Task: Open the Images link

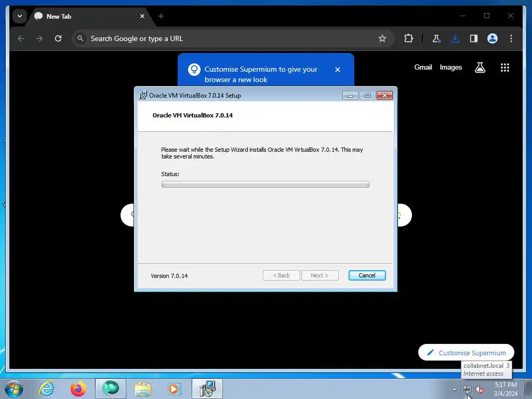Action: click(450, 67)
